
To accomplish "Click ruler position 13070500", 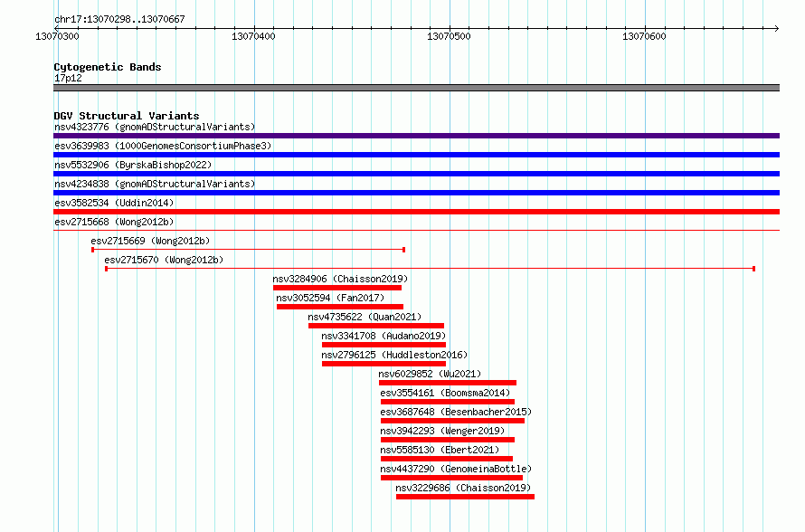I will coord(449,36).
